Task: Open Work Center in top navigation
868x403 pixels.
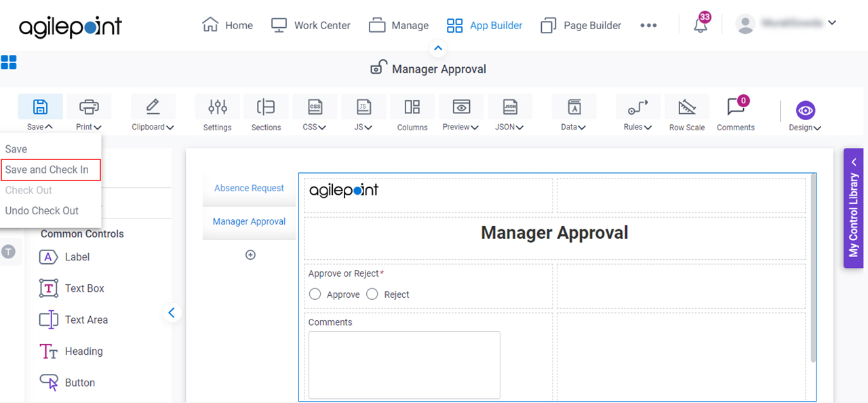Action: click(311, 25)
